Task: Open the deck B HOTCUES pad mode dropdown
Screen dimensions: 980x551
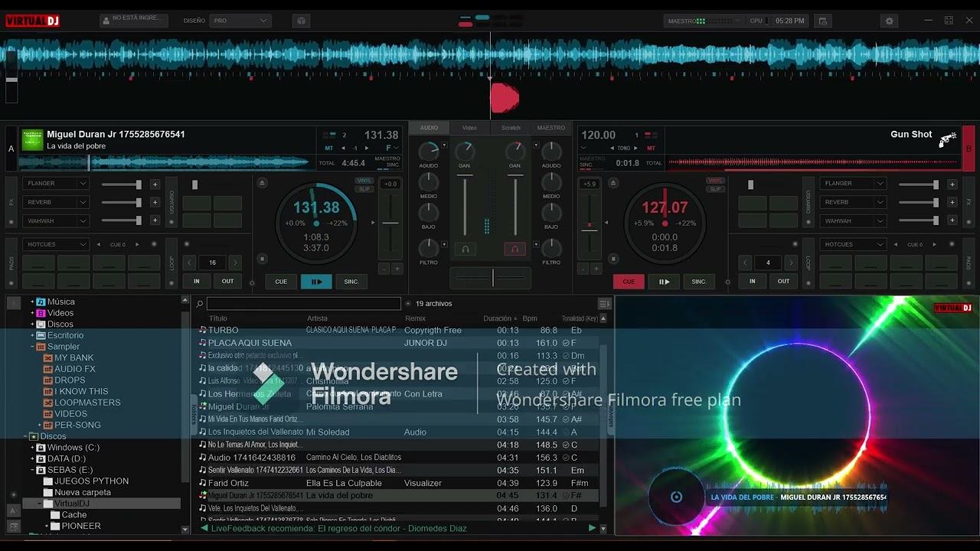Action: pos(854,244)
